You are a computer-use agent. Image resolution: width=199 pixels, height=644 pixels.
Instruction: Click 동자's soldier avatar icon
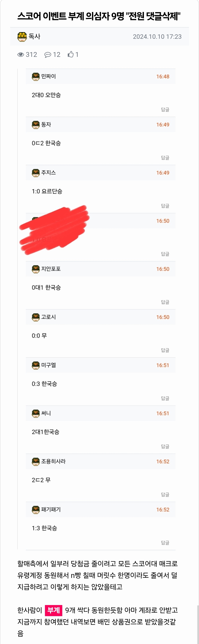click(x=36, y=125)
